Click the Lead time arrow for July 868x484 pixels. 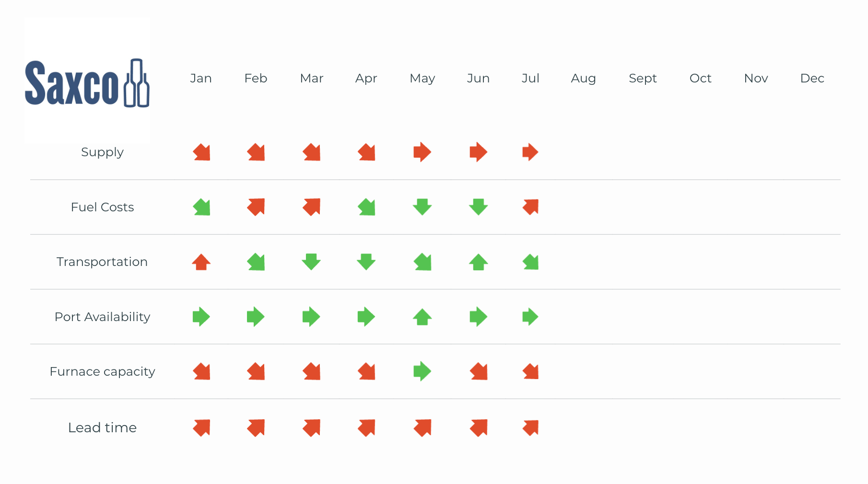(x=530, y=427)
